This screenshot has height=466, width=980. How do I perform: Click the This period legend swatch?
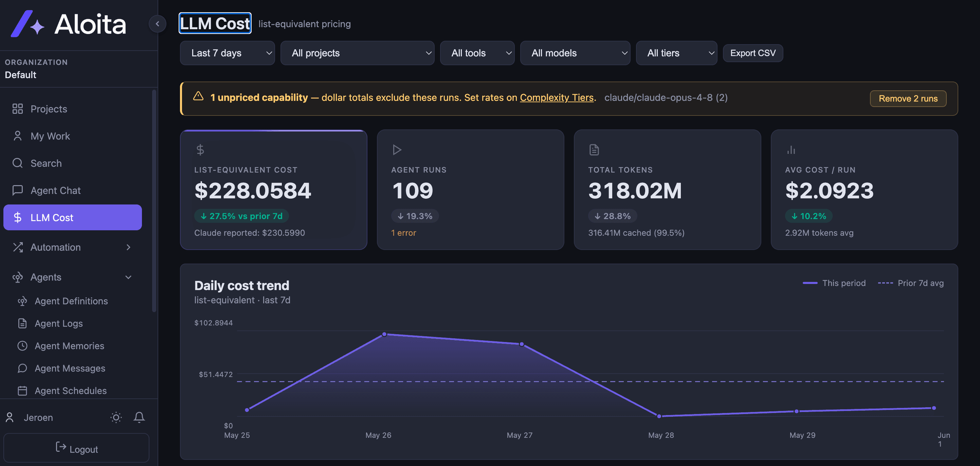pyautogui.click(x=810, y=283)
